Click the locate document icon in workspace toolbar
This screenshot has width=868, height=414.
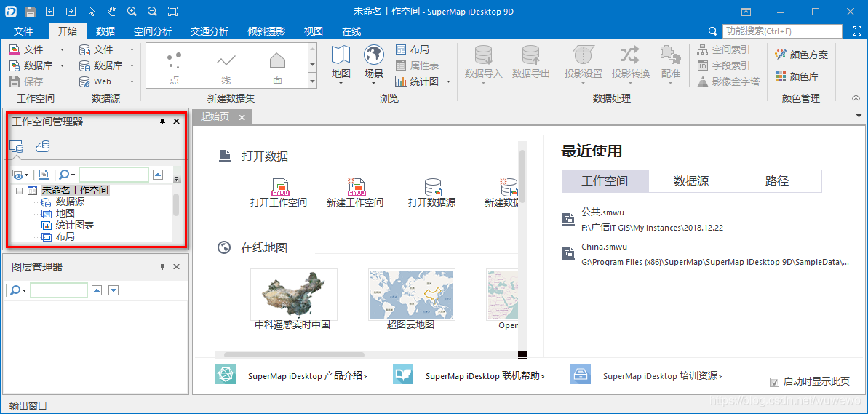(x=43, y=175)
